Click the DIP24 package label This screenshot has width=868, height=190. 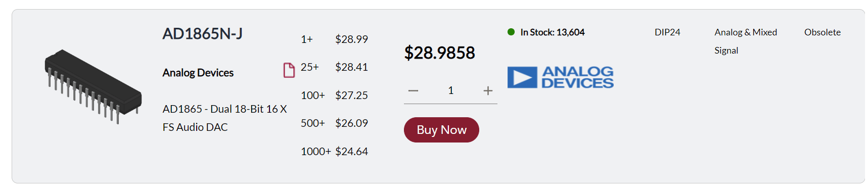[x=667, y=32]
